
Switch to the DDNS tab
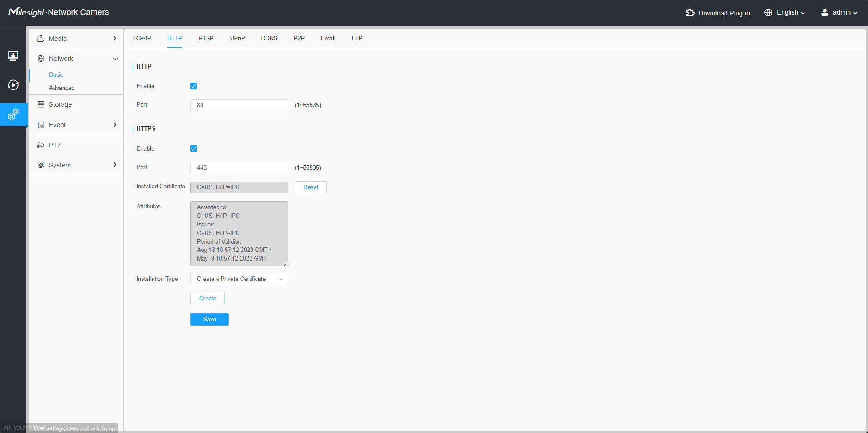point(269,38)
